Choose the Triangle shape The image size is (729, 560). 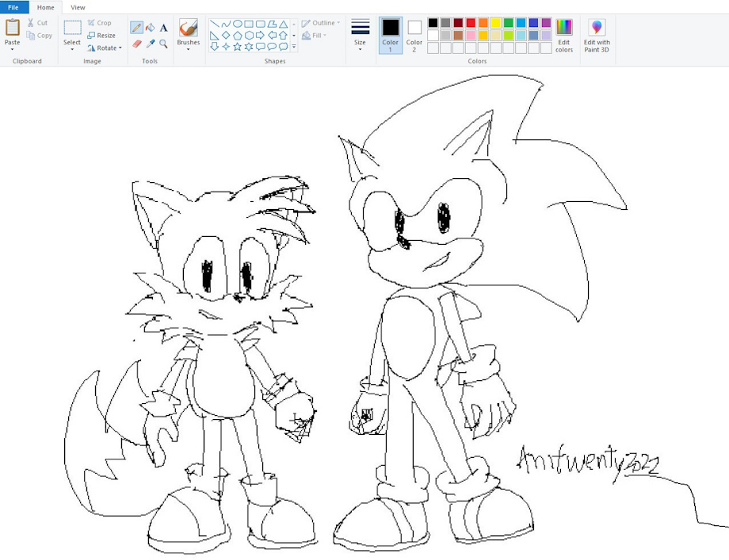pyautogui.click(x=283, y=24)
